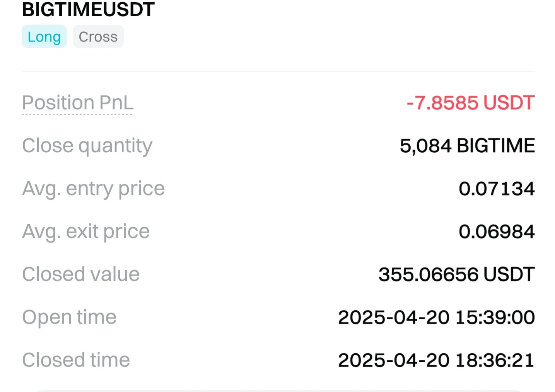Viewport: 555px width, 392px height.
Task: Tap the Long position tag
Action: coord(44,37)
